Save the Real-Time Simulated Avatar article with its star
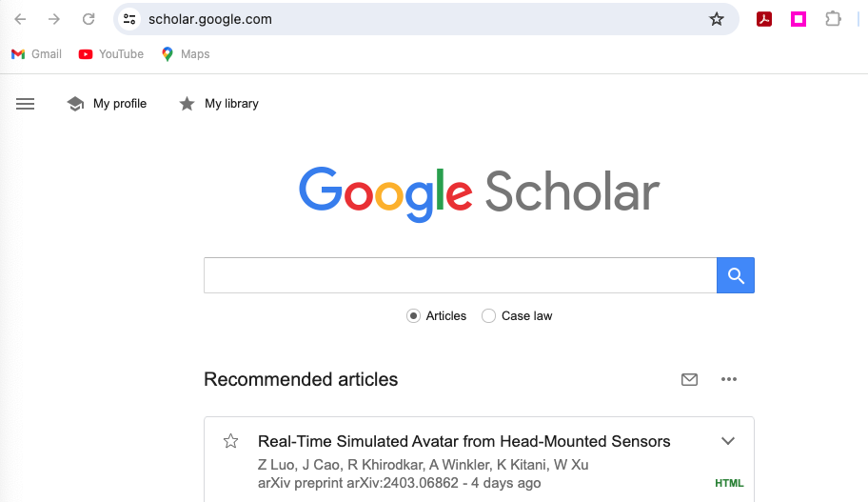Screen dimensions: 868x502 [230, 441]
